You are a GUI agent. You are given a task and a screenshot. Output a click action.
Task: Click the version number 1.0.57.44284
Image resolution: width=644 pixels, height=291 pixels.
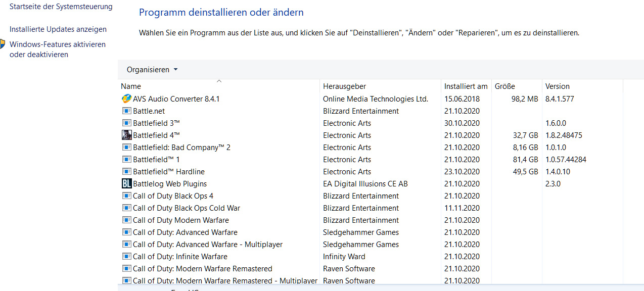566,160
